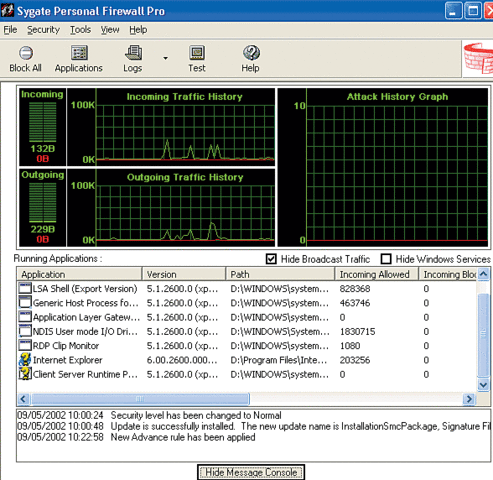
Task: Click the '828368' incoming allowed value
Action: point(355,289)
